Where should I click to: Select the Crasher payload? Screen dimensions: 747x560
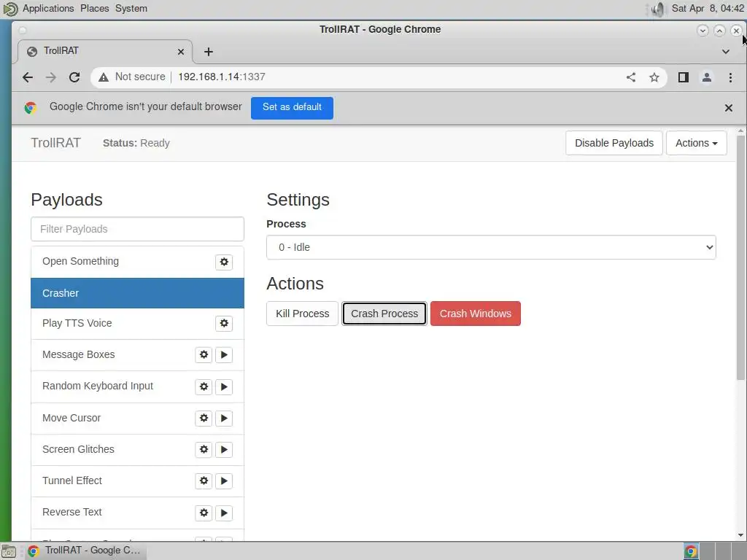[x=137, y=293]
